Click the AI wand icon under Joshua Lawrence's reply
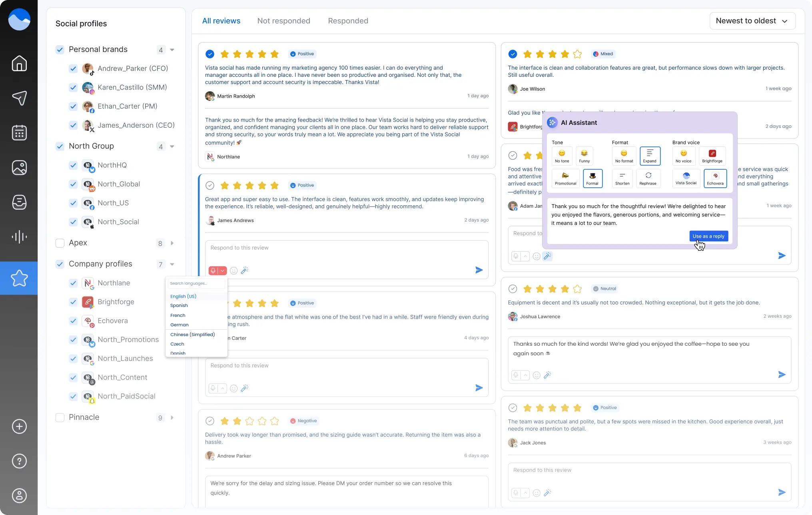The image size is (812, 515). [548, 375]
